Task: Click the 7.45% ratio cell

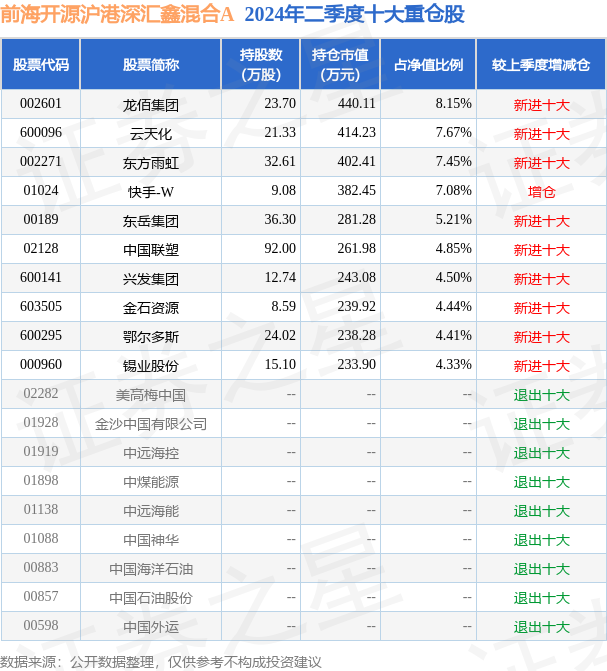Action: click(453, 162)
